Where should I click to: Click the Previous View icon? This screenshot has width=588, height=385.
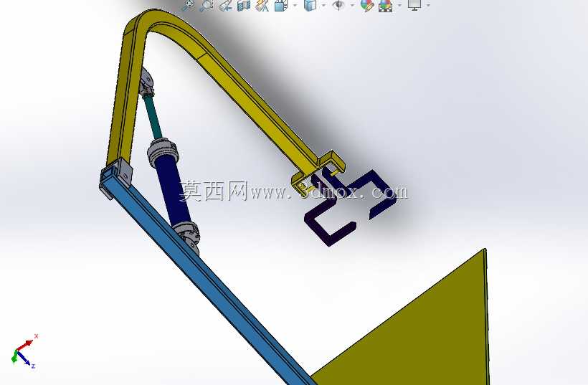coord(225,5)
